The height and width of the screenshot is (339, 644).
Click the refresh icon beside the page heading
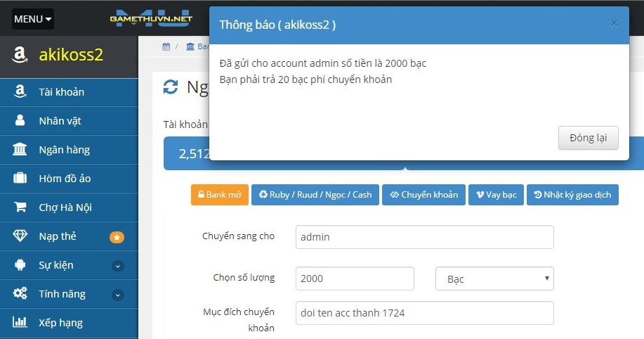[171, 87]
